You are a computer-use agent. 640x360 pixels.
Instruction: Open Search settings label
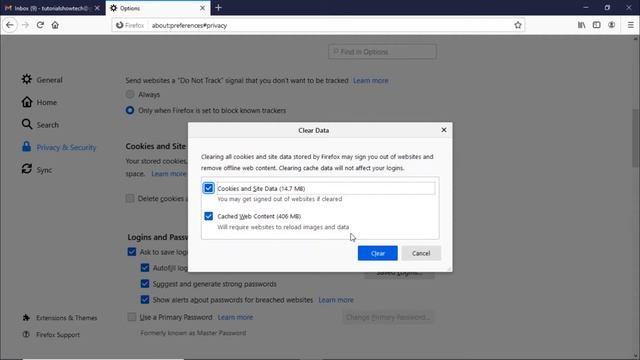click(x=48, y=125)
